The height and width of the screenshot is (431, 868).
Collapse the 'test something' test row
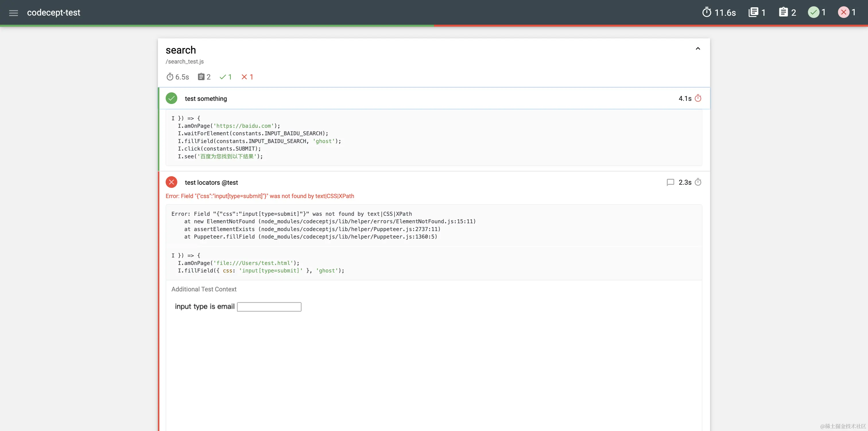coord(206,99)
